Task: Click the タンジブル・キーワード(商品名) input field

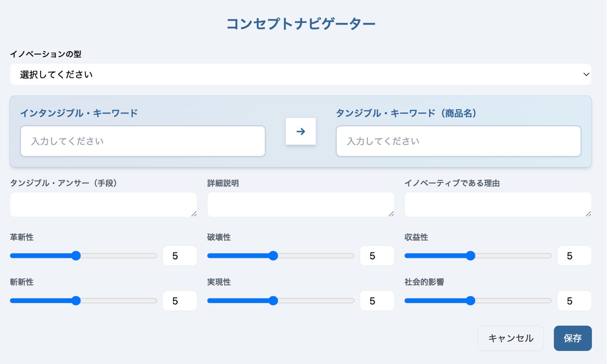Action: tap(458, 141)
